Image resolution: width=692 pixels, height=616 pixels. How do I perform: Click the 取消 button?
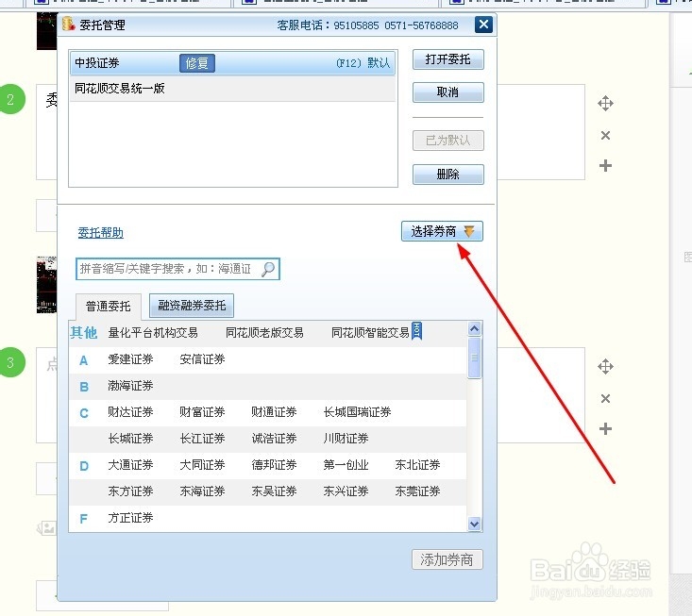click(x=447, y=92)
